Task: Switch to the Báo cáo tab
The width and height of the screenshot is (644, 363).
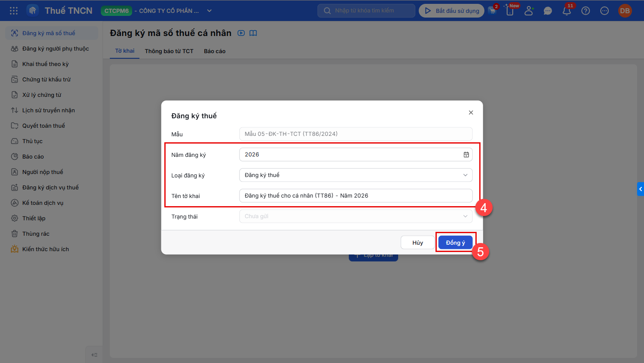Action: point(215,51)
